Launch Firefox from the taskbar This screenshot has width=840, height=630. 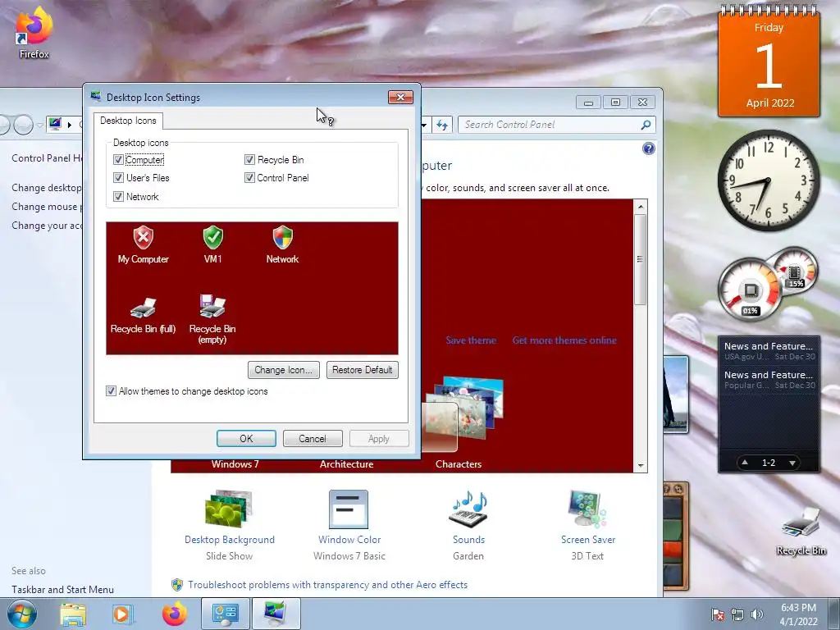pyautogui.click(x=174, y=614)
